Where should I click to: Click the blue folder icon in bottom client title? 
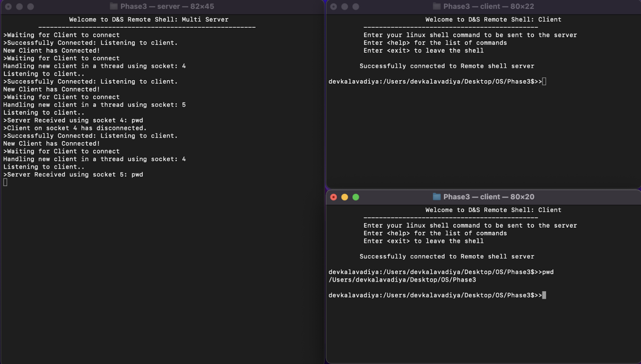point(437,197)
